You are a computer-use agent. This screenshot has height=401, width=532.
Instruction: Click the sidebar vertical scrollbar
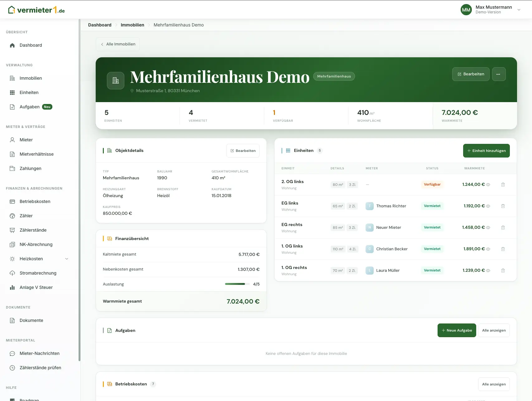click(x=79, y=190)
